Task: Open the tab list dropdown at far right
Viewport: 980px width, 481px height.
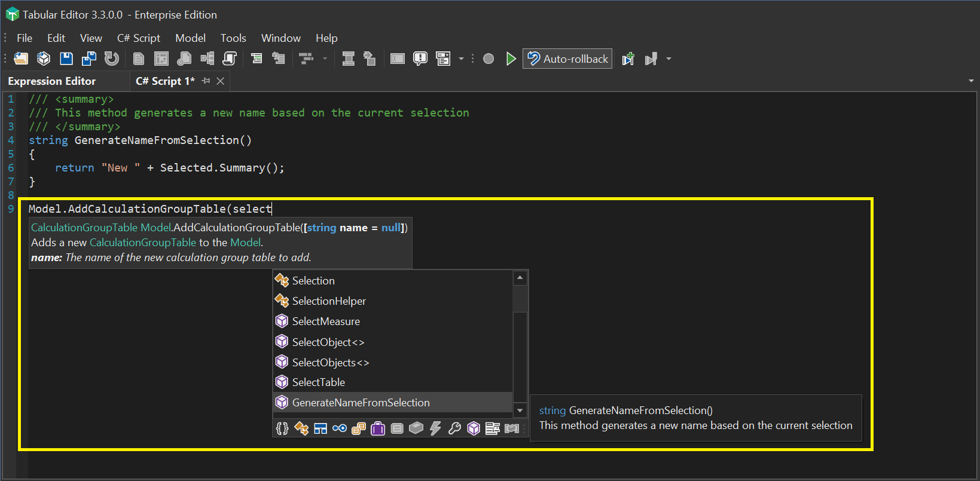Action: click(971, 81)
